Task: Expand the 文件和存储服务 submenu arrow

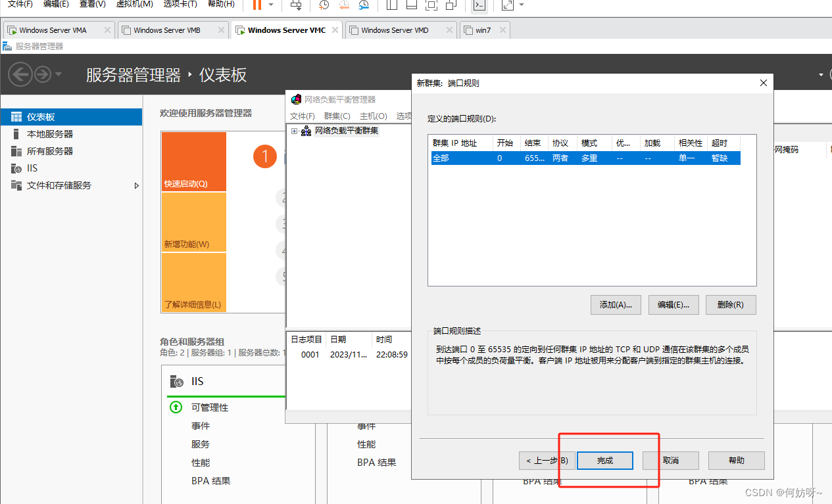Action: 137,186
